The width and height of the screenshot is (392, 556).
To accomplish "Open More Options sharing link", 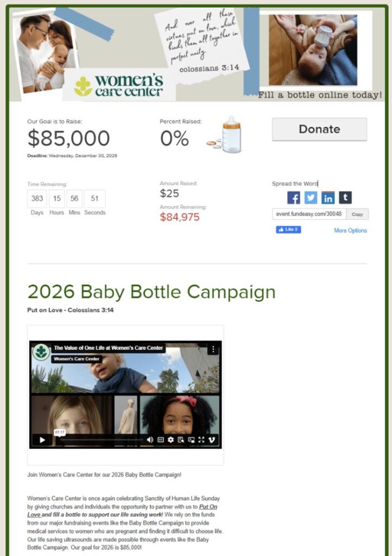I will click(350, 230).
